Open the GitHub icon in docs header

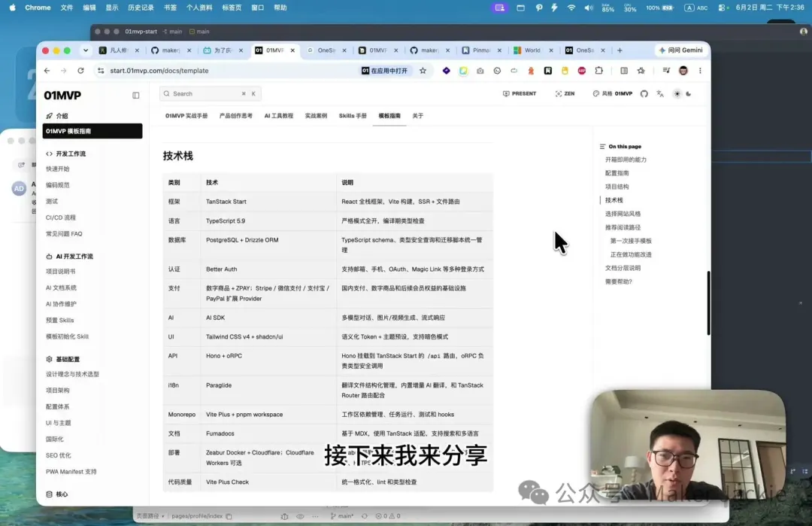644,94
